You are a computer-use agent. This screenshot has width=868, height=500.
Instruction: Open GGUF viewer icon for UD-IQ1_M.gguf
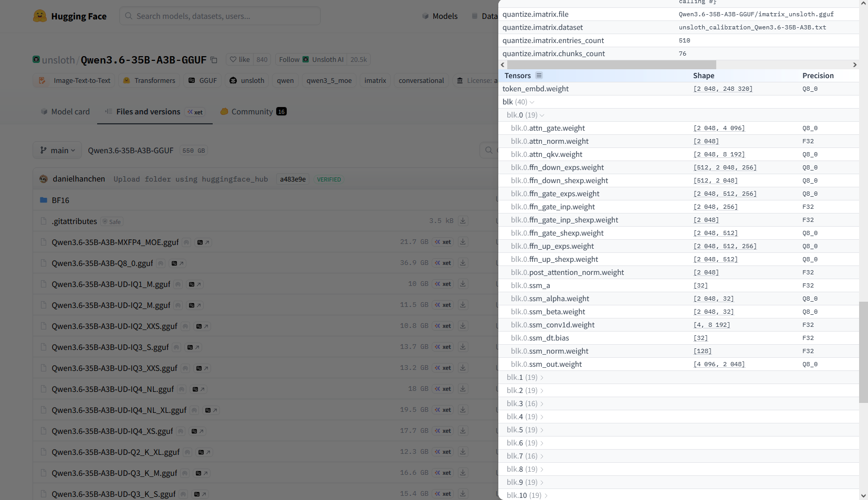(195, 284)
